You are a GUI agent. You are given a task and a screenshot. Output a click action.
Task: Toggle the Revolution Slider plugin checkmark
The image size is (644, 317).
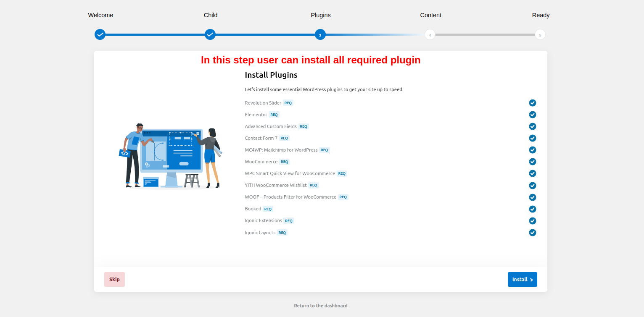[x=533, y=103]
